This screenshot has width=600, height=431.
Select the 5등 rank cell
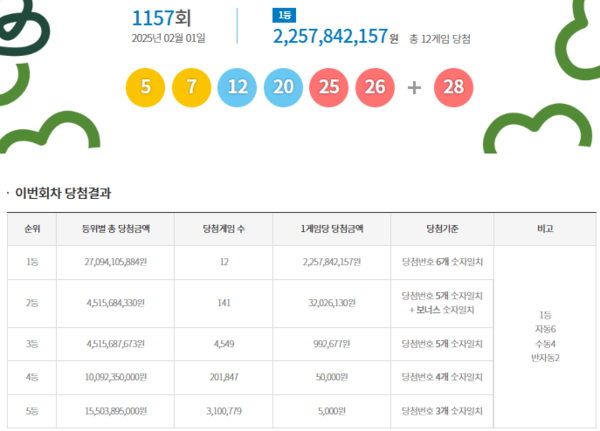(x=32, y=411)
